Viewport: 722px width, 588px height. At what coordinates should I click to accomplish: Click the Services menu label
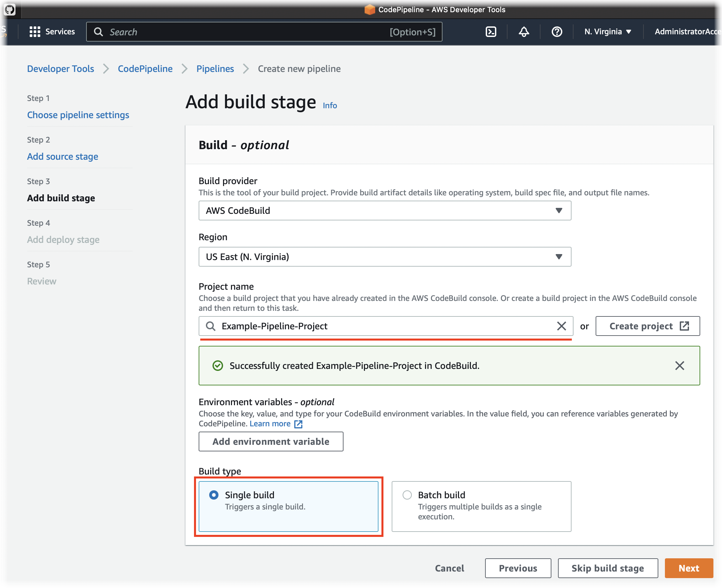60,32
